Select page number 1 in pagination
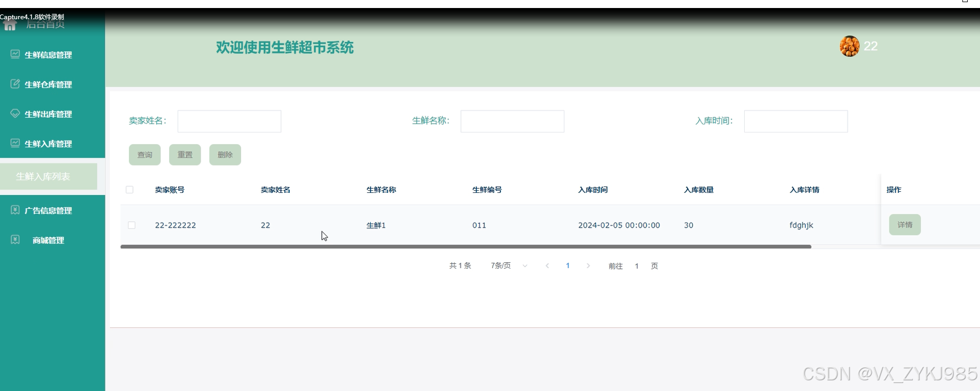The width and height of the screenshot is (980, 391). [x=568, y=266]
